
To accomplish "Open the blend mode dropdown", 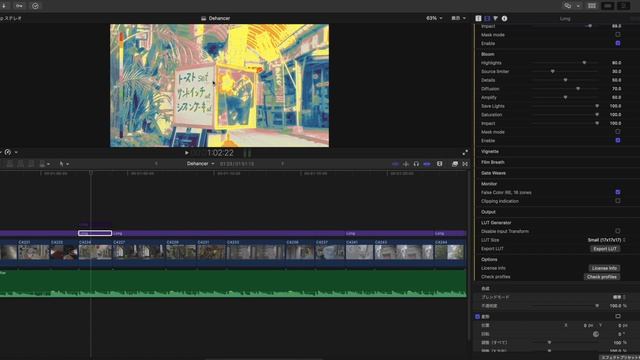I will 619,297.
